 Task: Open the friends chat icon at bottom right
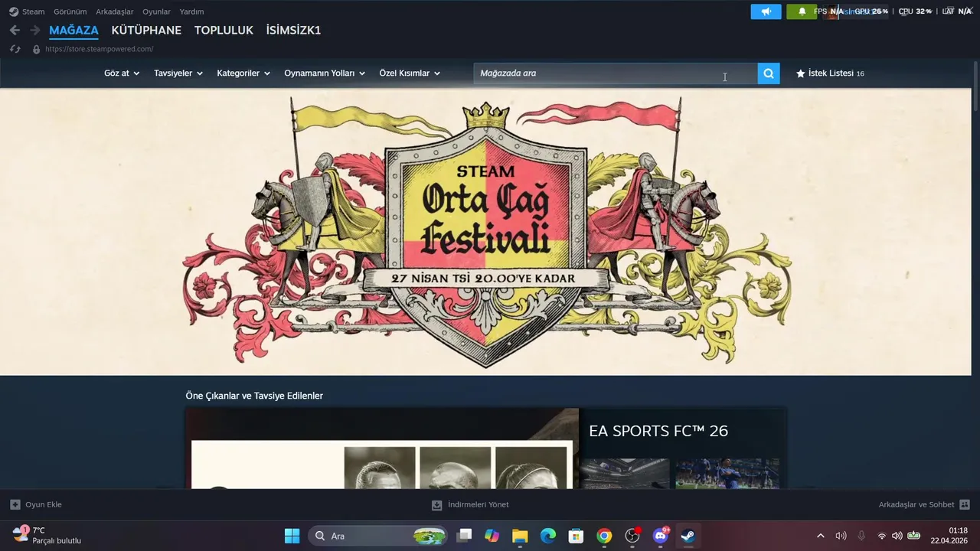965,504
